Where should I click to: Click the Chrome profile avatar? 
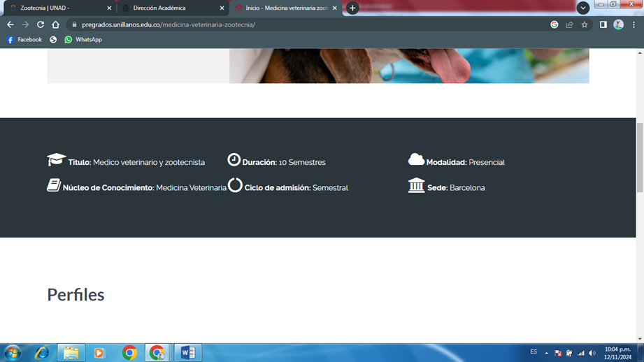click(x=618, y=24)
